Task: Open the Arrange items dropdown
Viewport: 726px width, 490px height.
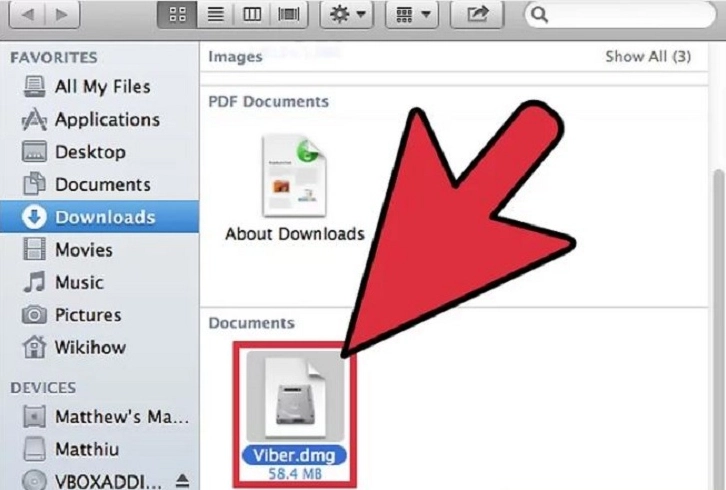Action: click(x=412, y=15)
